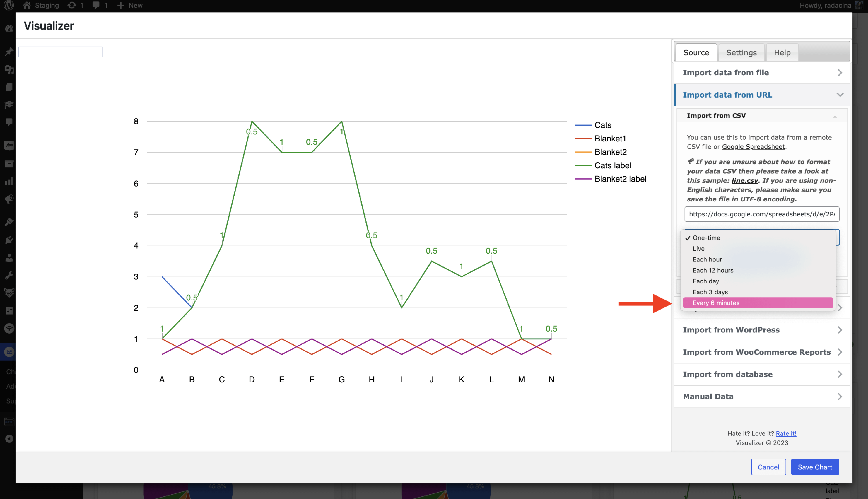Screen dimensions: 868x499
Task: Click the Save Chart button
Action: [814, 467]
